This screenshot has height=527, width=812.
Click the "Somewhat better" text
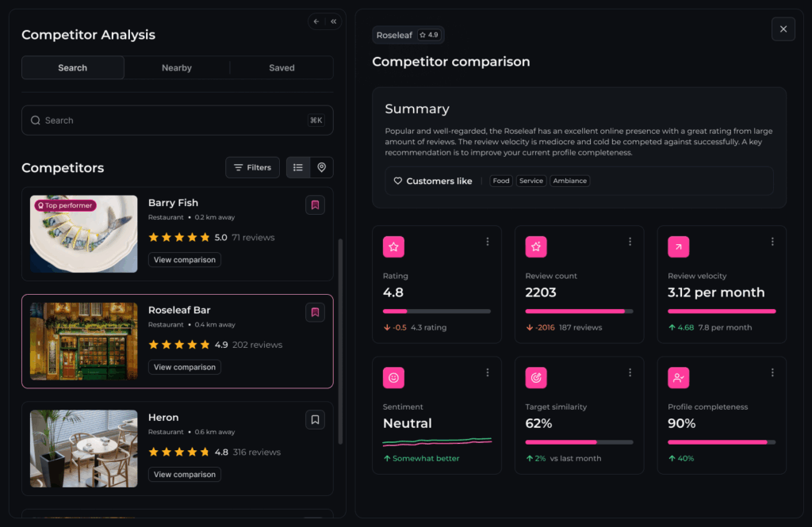point(426,459)
